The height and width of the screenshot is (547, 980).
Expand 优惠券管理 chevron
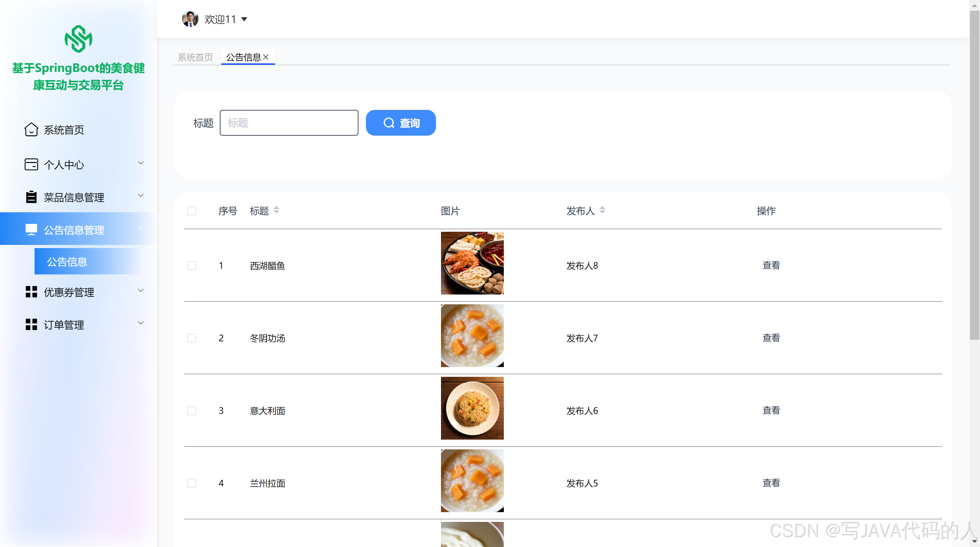pyautogui.click(x=141, y=290)
